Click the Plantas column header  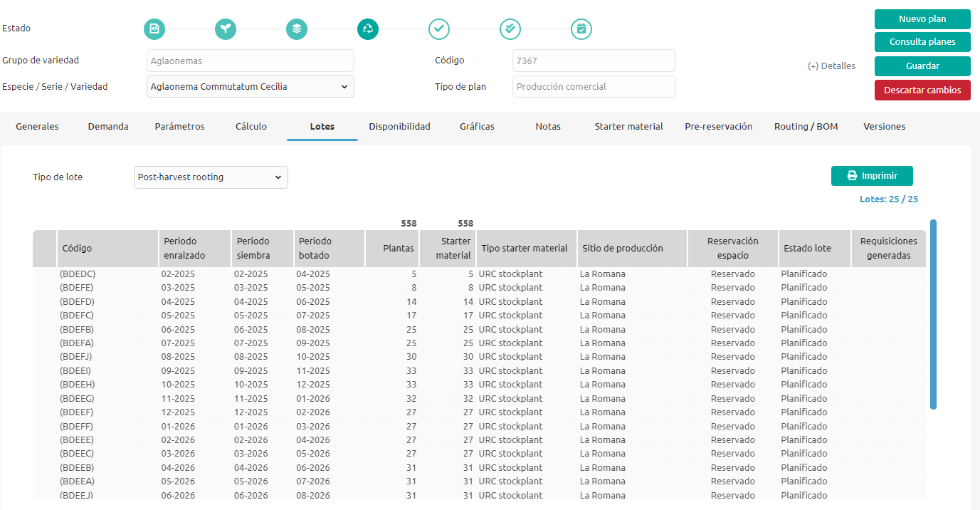392,249
